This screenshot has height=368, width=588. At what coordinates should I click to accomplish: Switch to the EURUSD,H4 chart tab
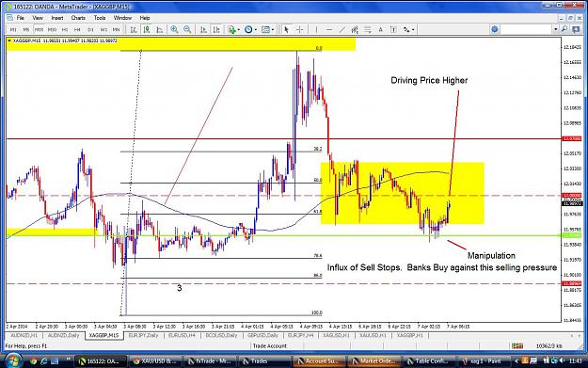tap(182, 335)
